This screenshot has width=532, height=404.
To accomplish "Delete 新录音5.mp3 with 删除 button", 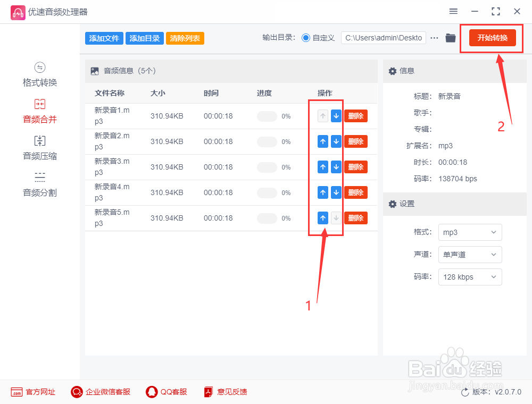I will (x=356, y=218).
